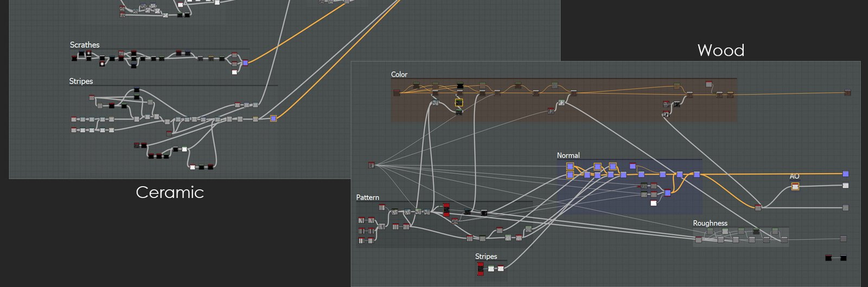Select the Ceramic graph caption text
Image resolution: width=868 pixels, height=287 pixels.
170,192
